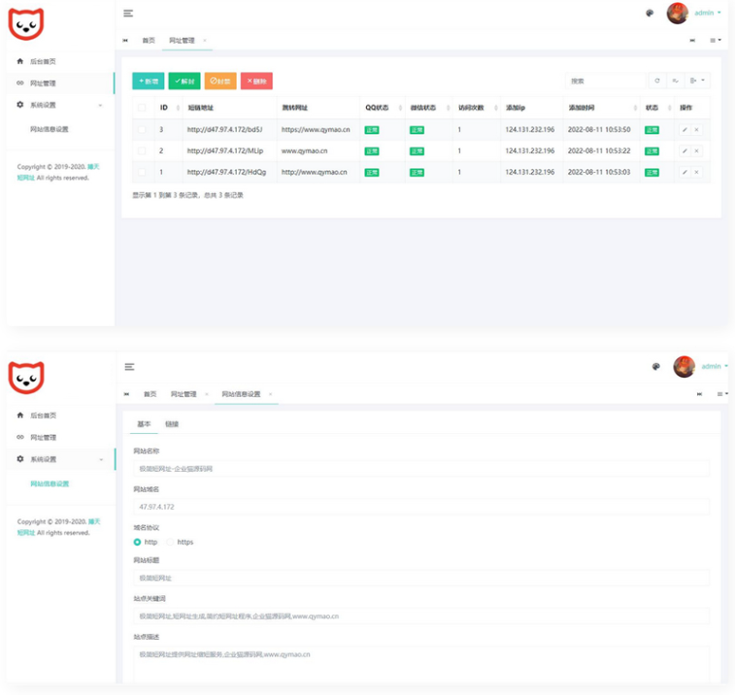Click the green 解封 unblock button
Screen dimensions: 736x700
pyautogui.click(x=184, y=82)
